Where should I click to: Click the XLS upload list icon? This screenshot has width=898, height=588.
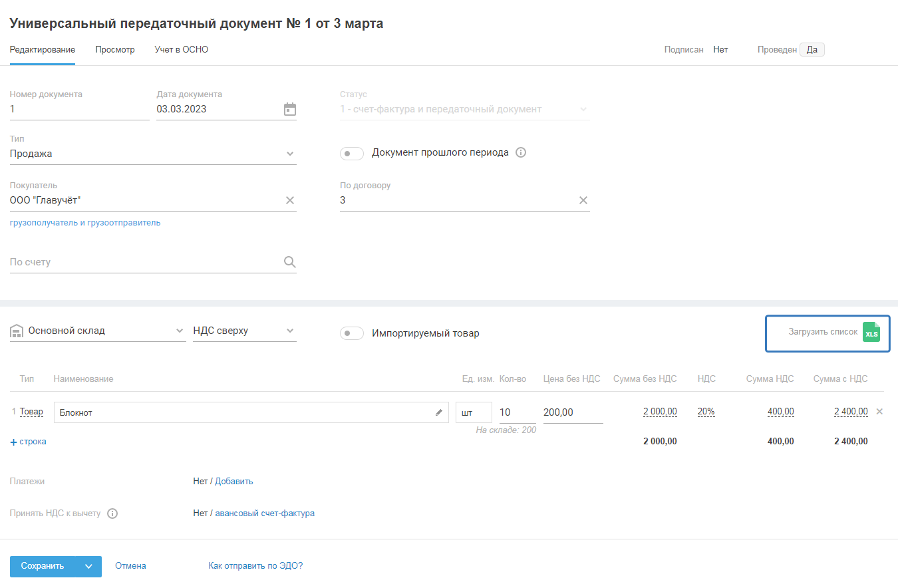click(x=871, y=333)
